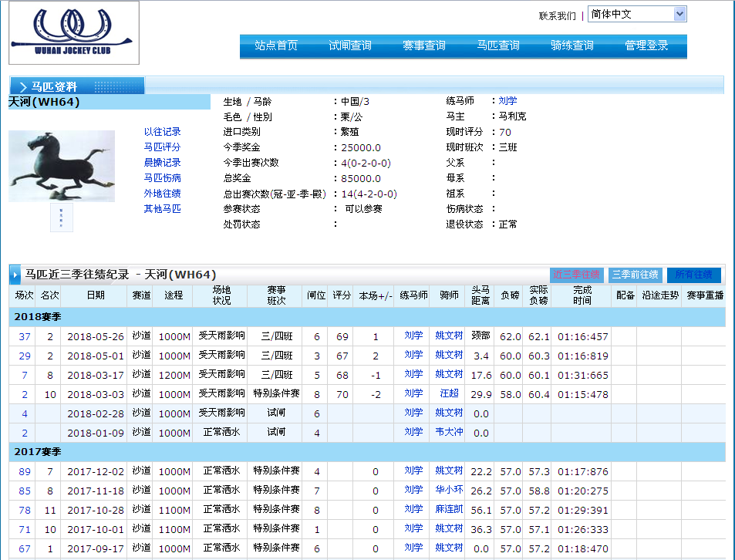
Task: Go to 试闸查询 in navigation bar
Action: coord(350,46)
